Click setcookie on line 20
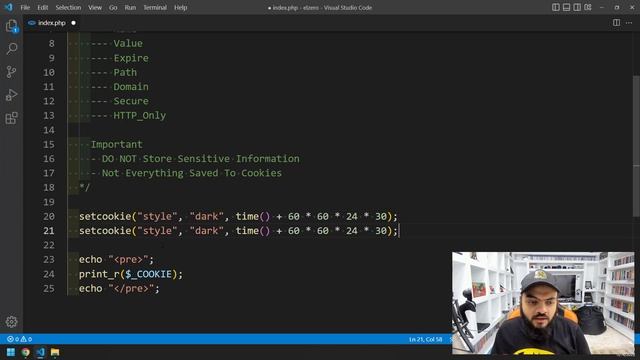The image size is (640, 360). pyautogui.click(x=105, y=216)
